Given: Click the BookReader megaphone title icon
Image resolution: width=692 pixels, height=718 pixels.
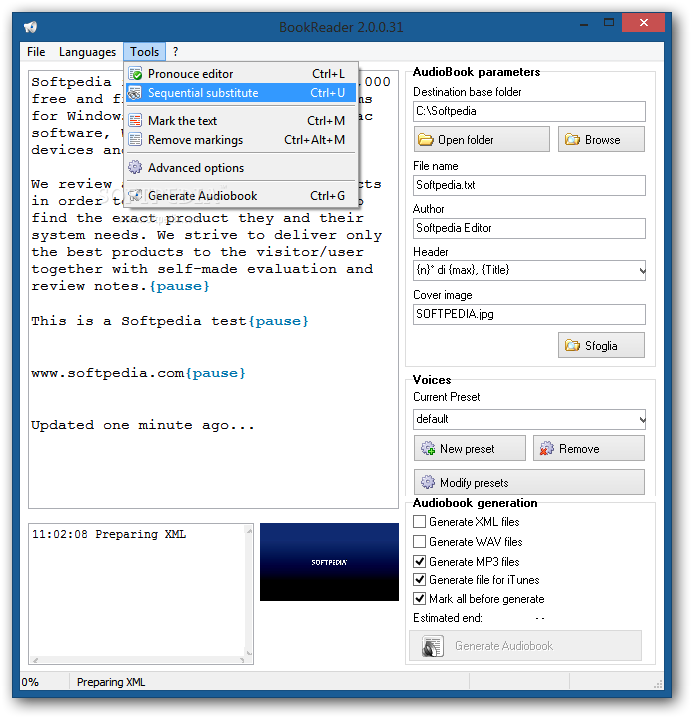Looking at the screenshot, I should [x=30, y=27].
